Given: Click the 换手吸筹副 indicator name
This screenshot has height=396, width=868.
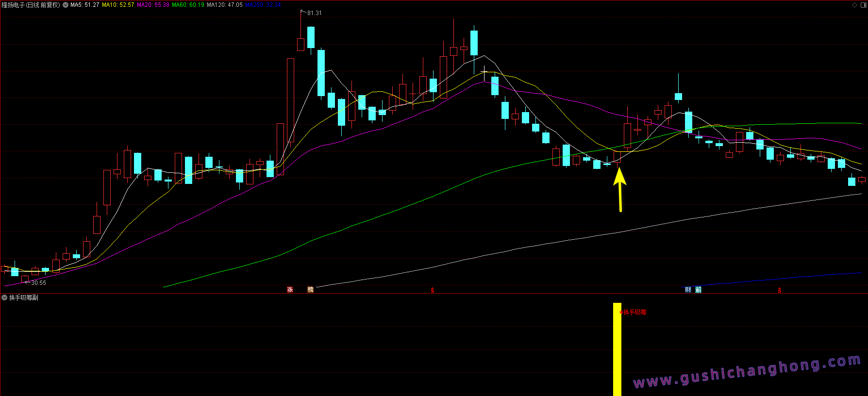Looking at the screenshot, I should [23, 297].
